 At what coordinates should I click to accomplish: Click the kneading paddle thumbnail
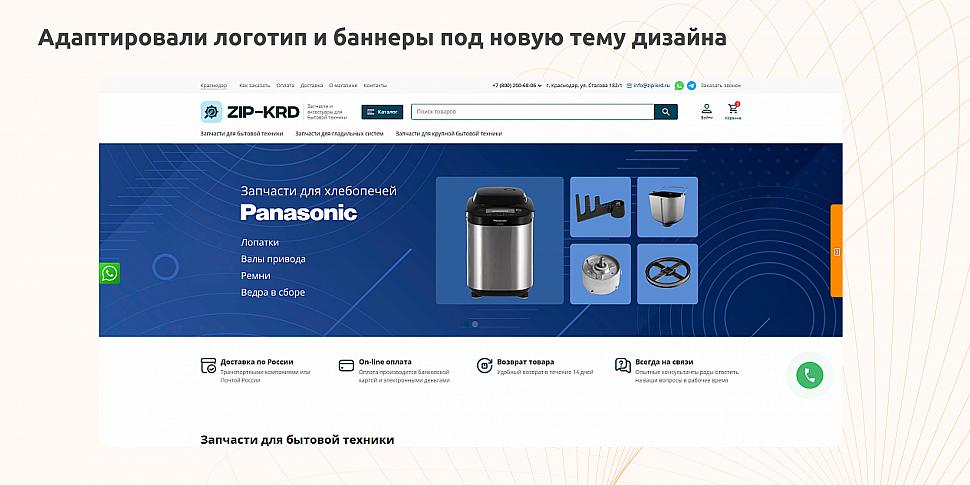(x=600, y=207)
